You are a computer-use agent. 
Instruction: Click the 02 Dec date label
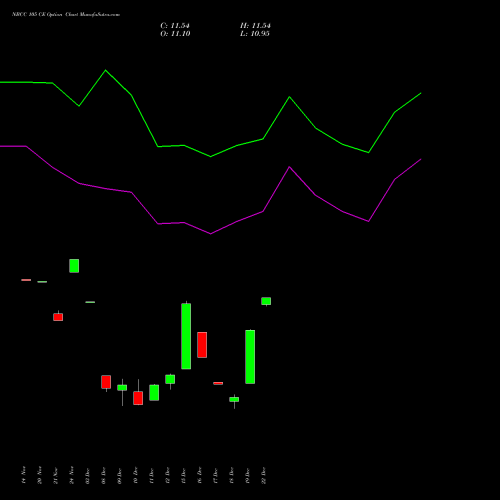(87, 476)
